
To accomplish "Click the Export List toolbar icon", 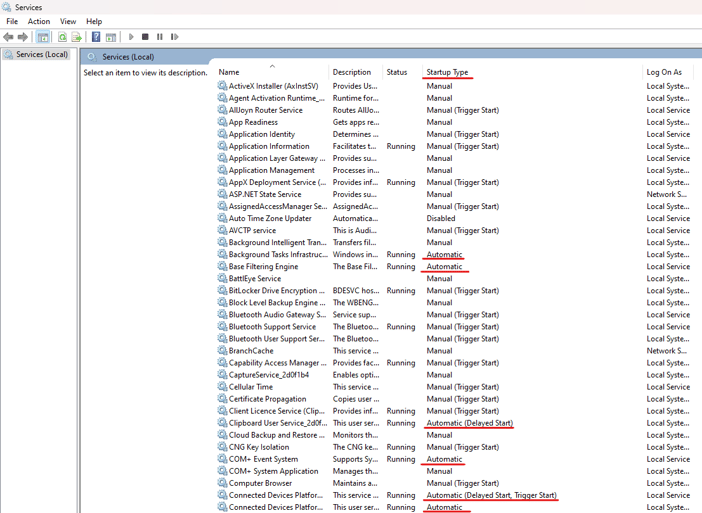I will point(77,37).
